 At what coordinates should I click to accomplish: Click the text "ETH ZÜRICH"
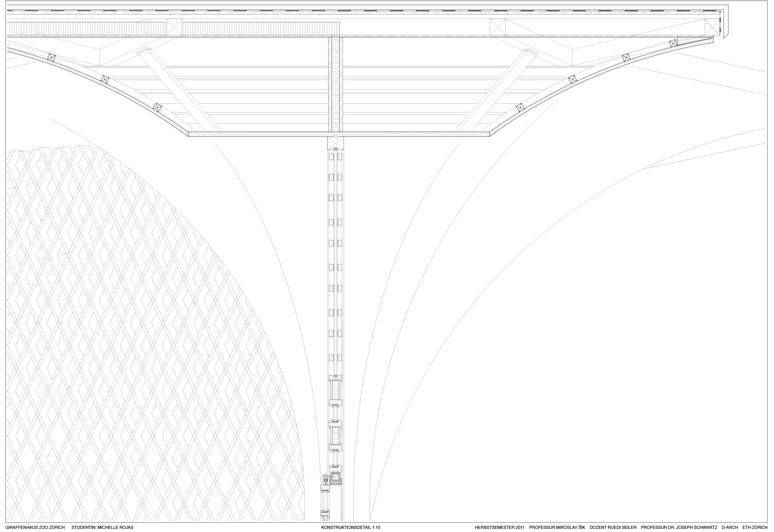pyautogui.click(x=755, y=527)
